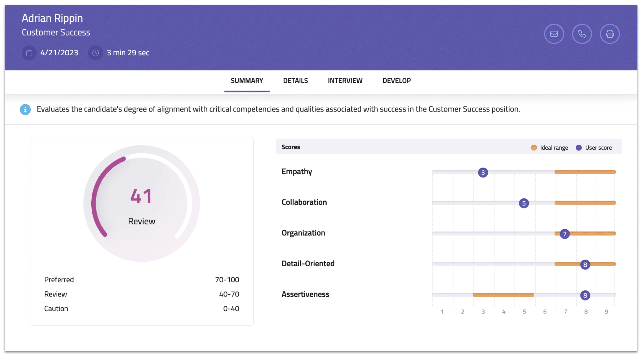This screenshot has width=644, height=358.
Task: Open the Interview tab
Action: [x=345, y=81]
